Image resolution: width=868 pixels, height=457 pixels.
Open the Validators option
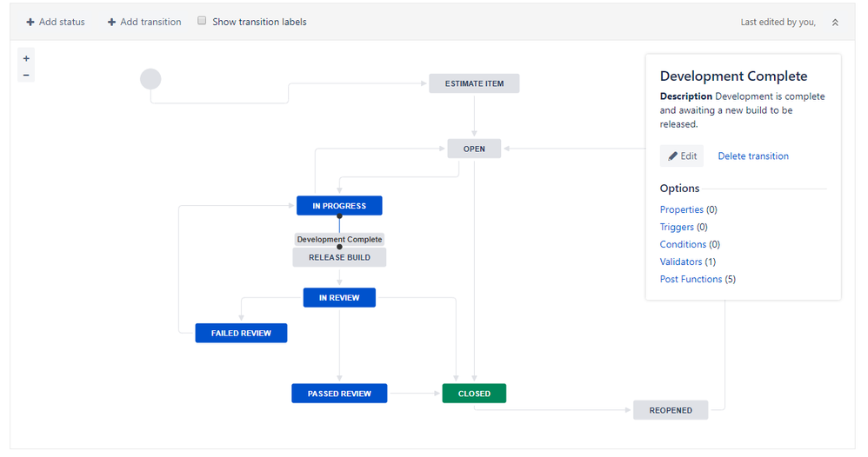click(681, 262)
